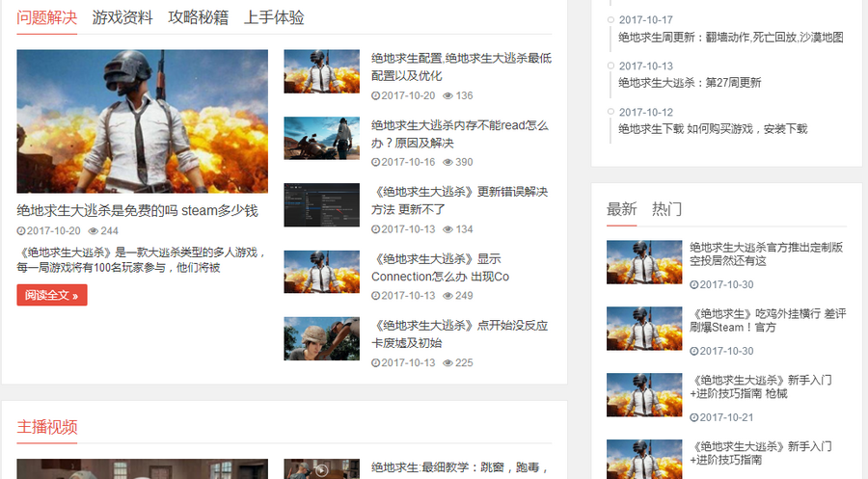This screenshot has height=479, width=868.
Task: Open the 上手体验 tab
Action: pos(274,17)
